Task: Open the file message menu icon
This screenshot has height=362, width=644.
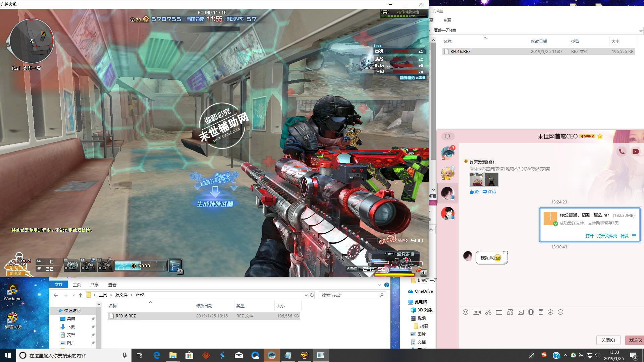Action: click(634, 236)
